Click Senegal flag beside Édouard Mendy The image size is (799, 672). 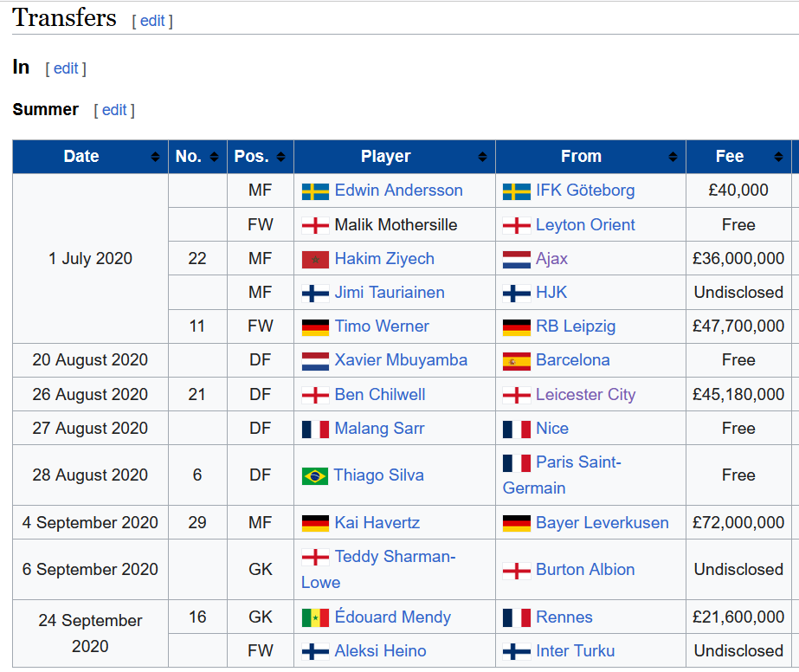tap(315, 618)
